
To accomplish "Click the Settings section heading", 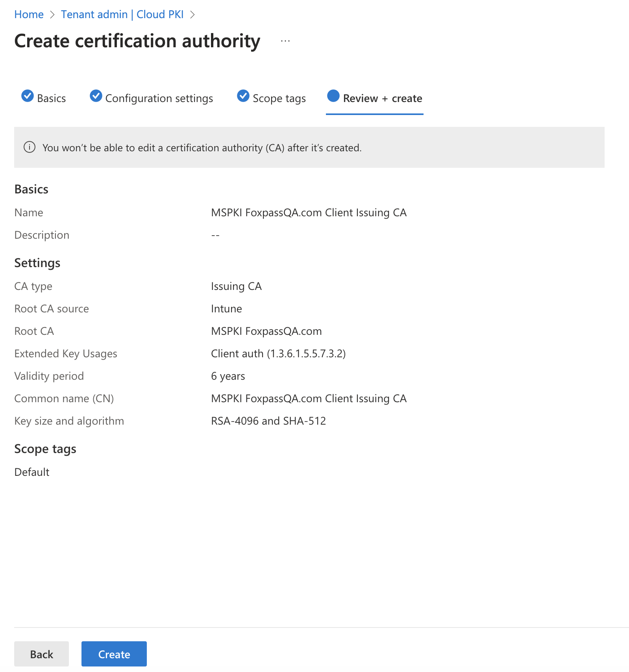I will [37, 263].
